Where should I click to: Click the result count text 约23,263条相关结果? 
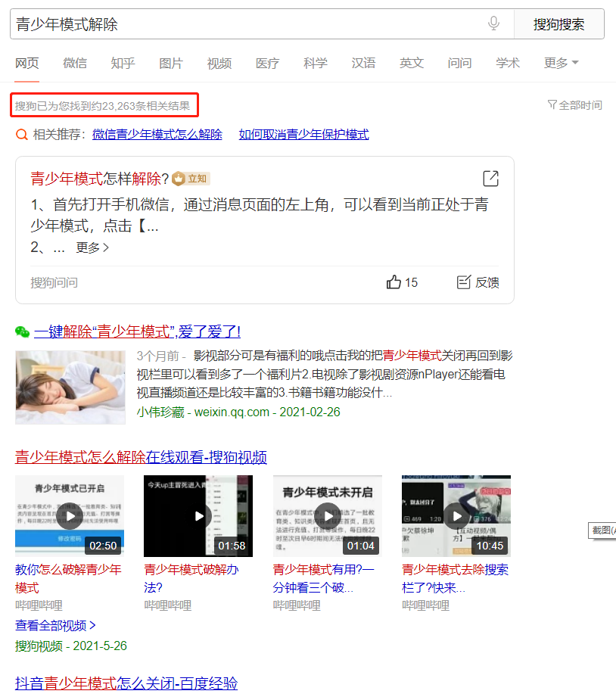pyautogui.click(x=141, y=106)
